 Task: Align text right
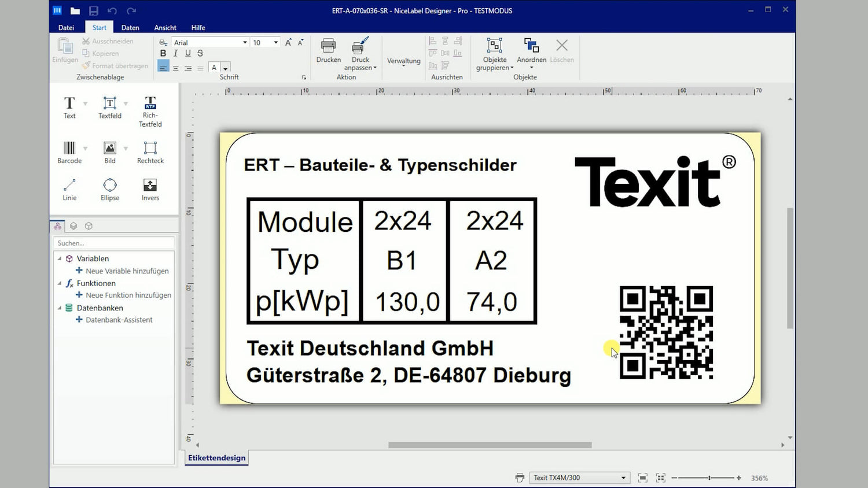[x=188, y=68]
